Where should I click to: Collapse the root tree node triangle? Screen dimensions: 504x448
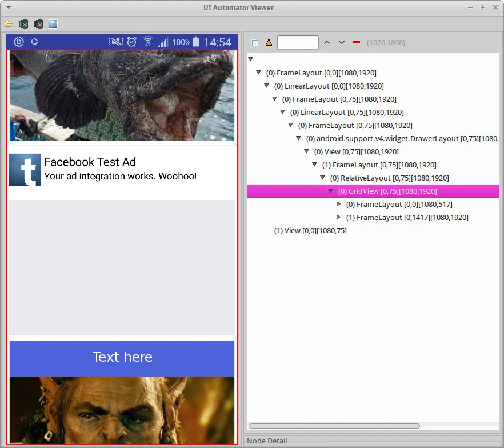point(251,59)
